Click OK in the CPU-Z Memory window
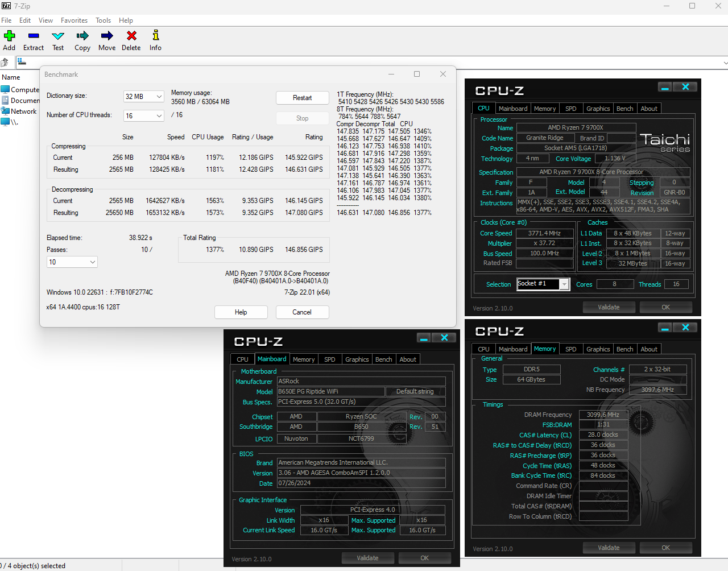 (665, 548)
